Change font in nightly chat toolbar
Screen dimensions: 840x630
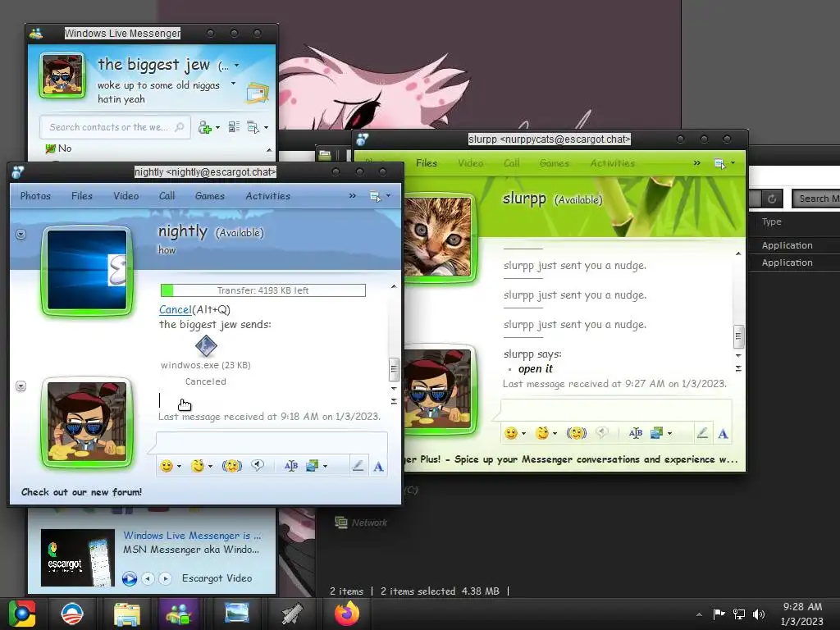coord(291,466)
